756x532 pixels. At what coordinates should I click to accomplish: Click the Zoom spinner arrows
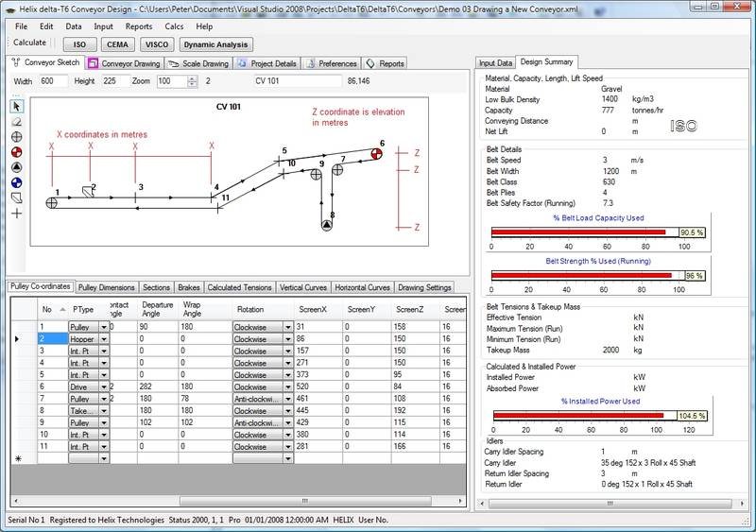[x=192, y=81]
